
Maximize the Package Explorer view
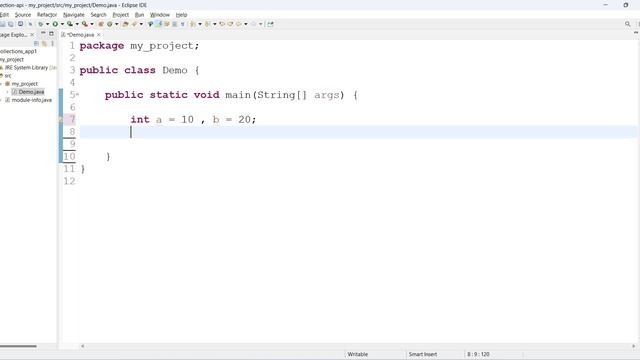pyautogui.click(x=51, y=34)
